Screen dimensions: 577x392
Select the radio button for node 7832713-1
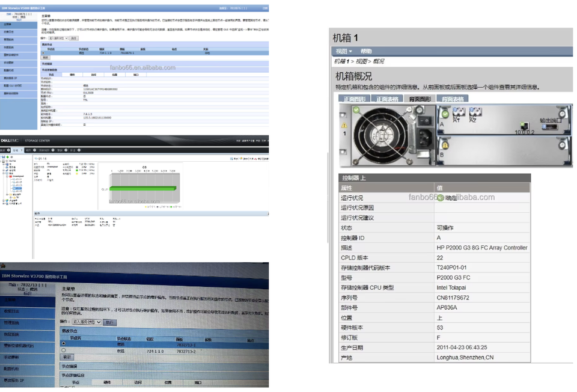pos(64,343)
